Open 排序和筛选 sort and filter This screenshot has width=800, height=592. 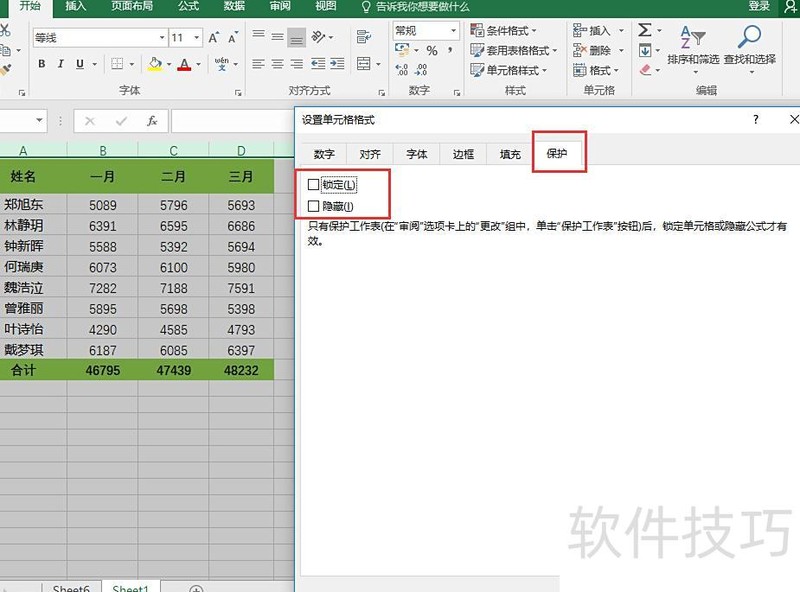coord(693,46)
